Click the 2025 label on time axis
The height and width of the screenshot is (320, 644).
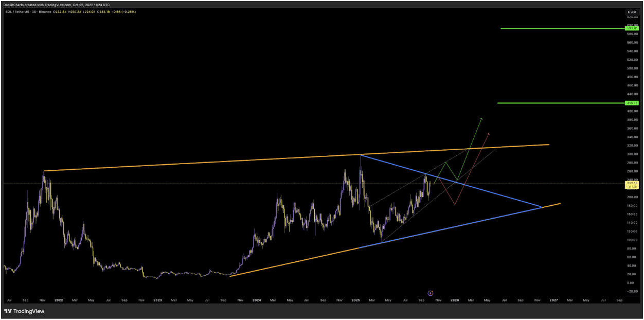[x=356, y=299]
